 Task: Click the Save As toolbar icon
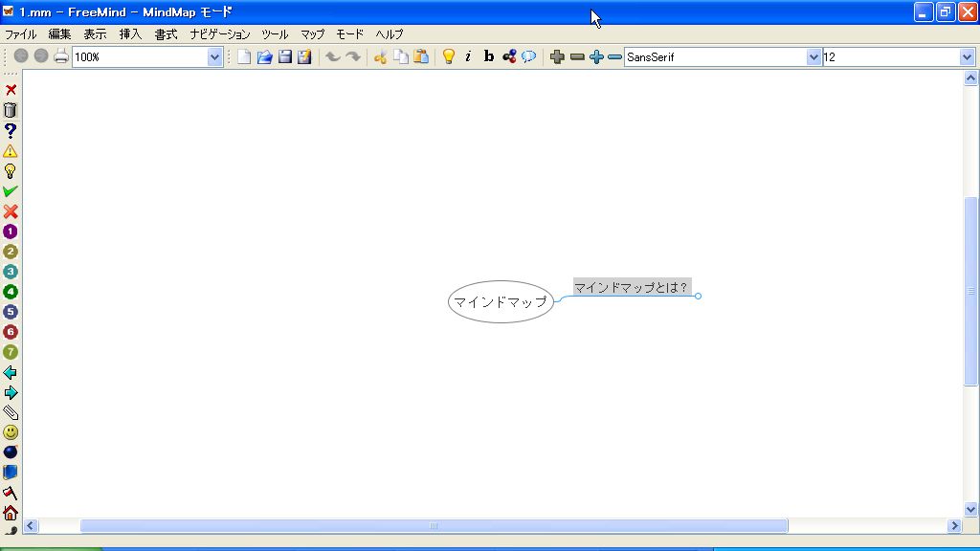click(304, 56)
